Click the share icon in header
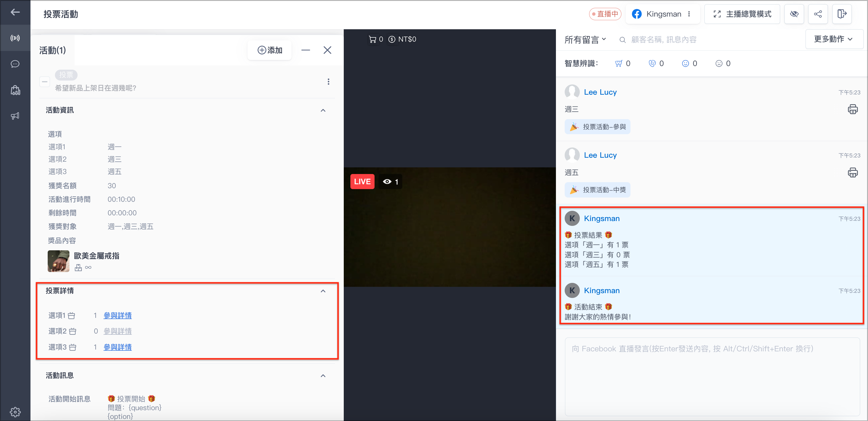The height and width of the screenshot is (421, 868). click(x=818, y=14)
